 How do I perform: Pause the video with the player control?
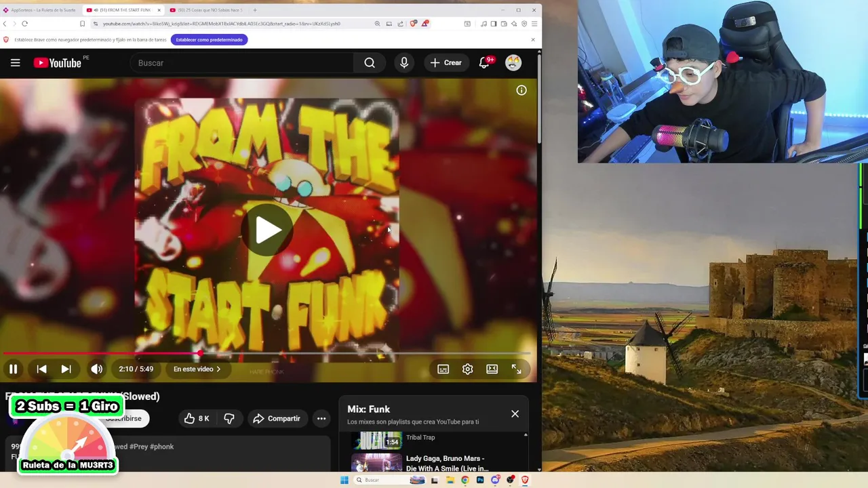pyautogui.click(x=13, y=369)
